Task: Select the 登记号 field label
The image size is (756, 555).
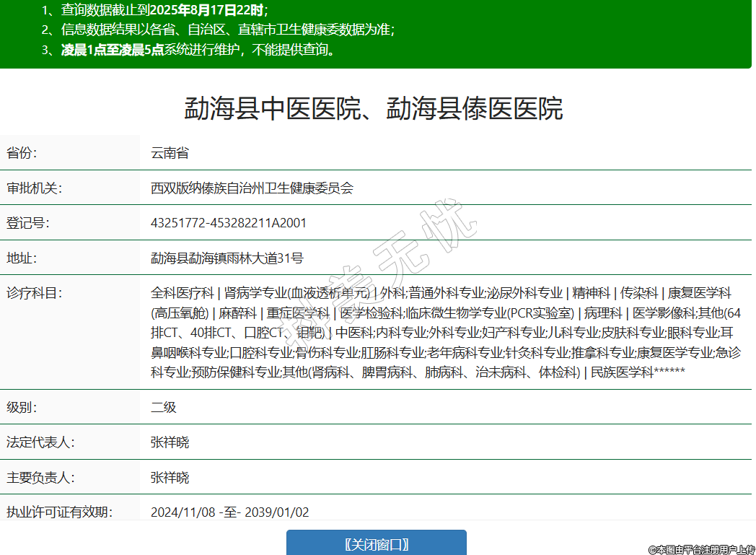Action: 28,223
